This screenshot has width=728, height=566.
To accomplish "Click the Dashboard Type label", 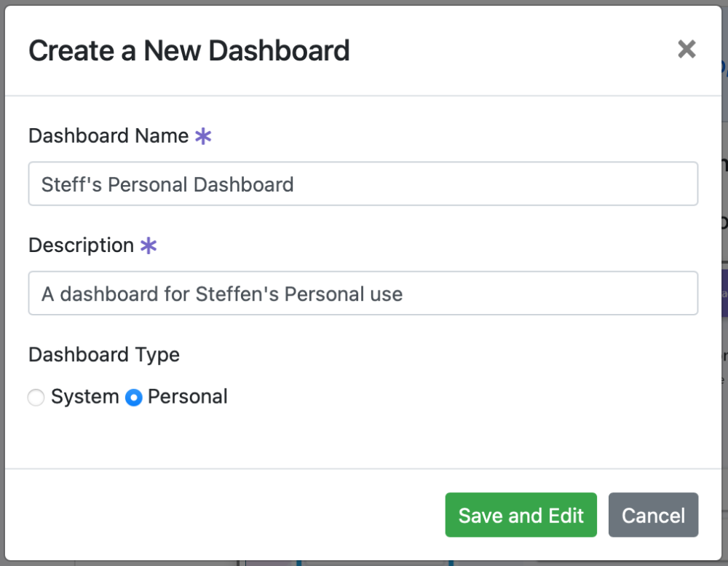I will (103, 355).
